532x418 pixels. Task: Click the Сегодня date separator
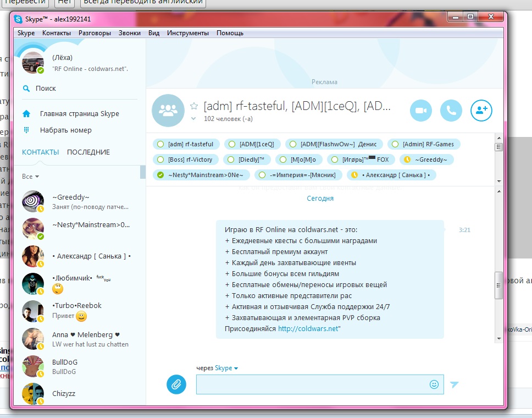click(x=320, y=199)
